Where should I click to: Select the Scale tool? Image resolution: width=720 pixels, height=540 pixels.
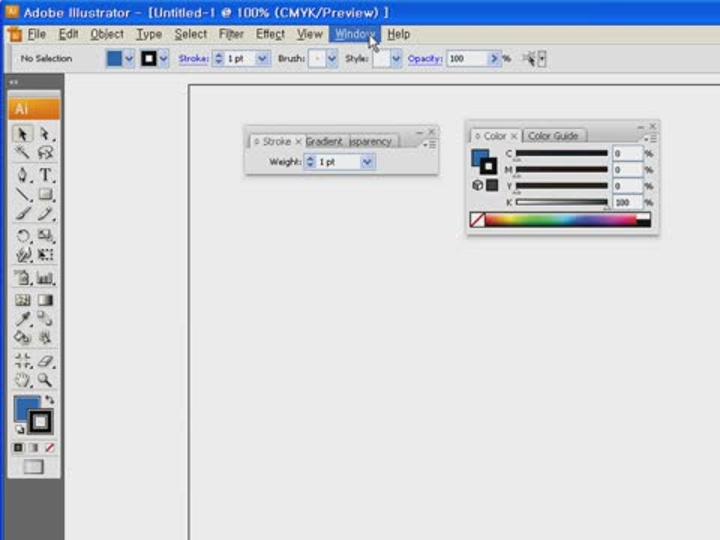(x=45, y=236)
